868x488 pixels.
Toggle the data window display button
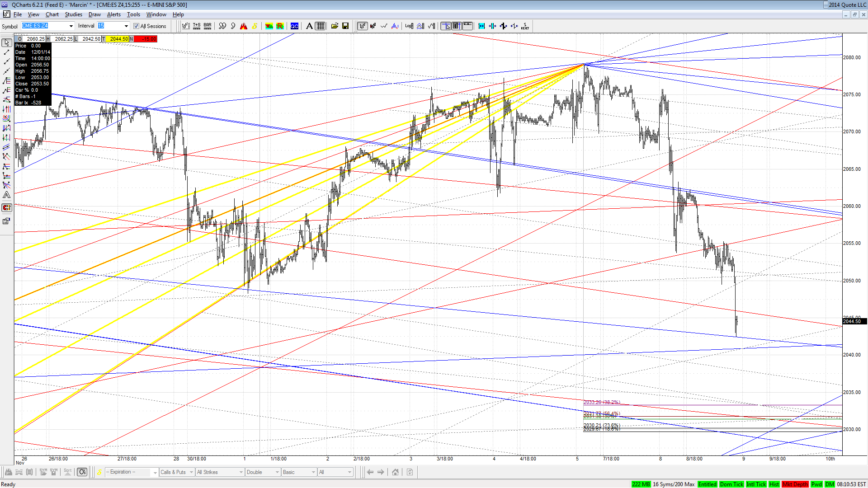coord(456,26)
